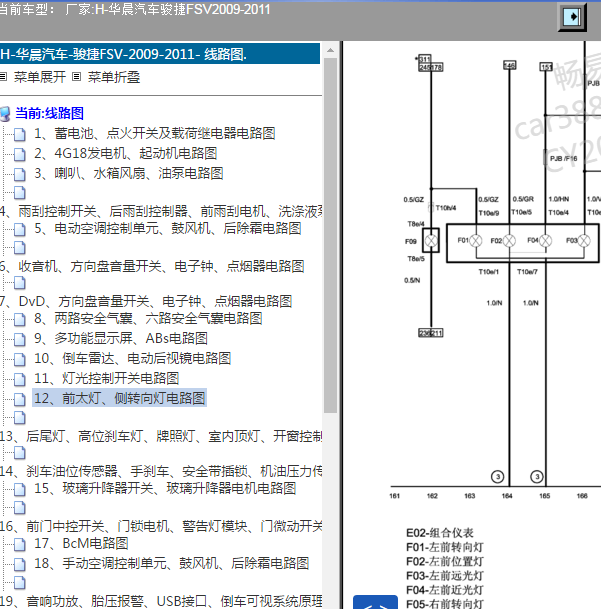601x609 pixels.
Task: Open 3、喇叭、水箱风扇、油泵电路图
Action: pos(129,173)
